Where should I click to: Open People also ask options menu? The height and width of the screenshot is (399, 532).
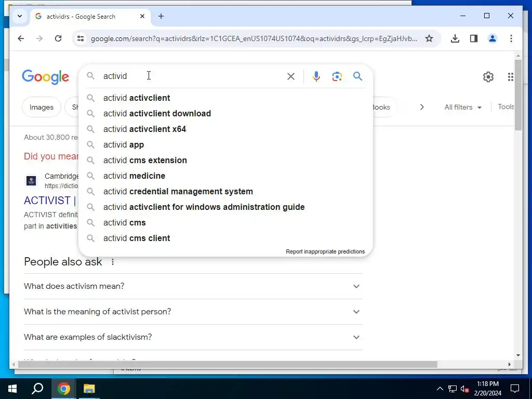[113, 262]
